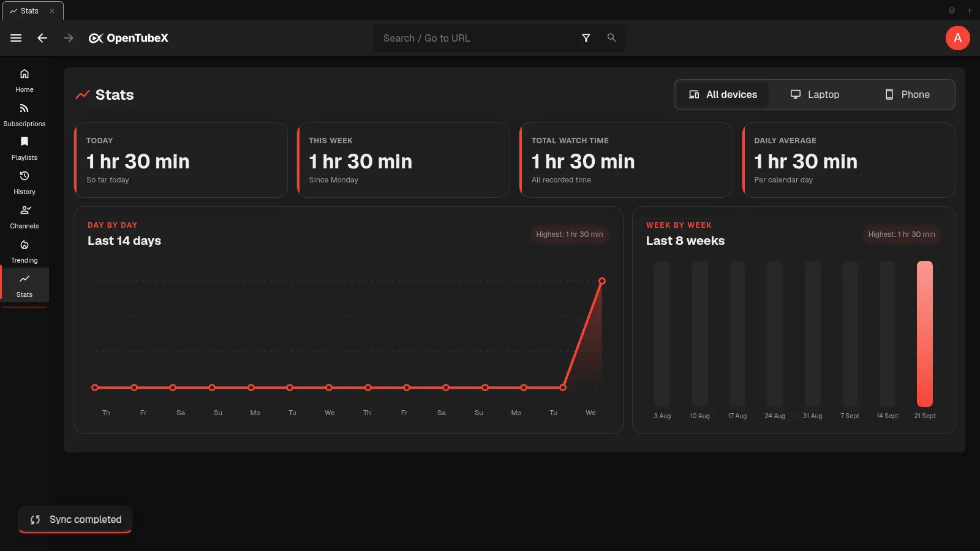
Task: Click the This Week watch time card
Action: (x=403, y=160)
